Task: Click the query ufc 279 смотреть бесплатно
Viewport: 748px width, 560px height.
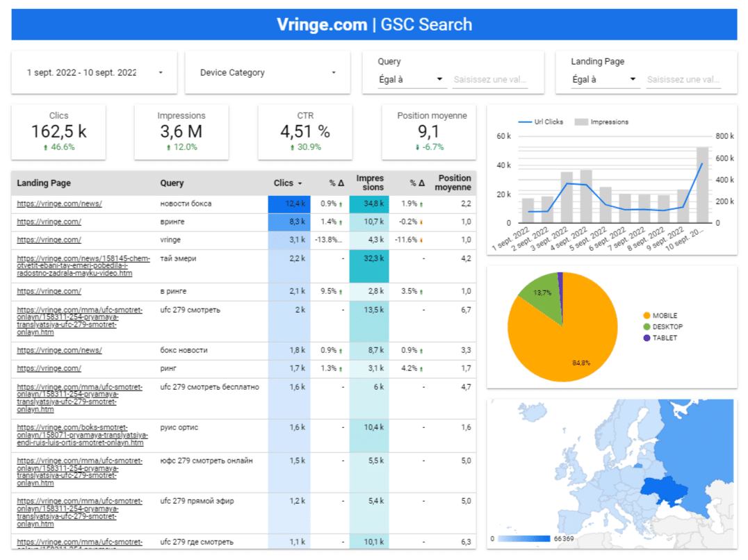Action: point(209,387)
